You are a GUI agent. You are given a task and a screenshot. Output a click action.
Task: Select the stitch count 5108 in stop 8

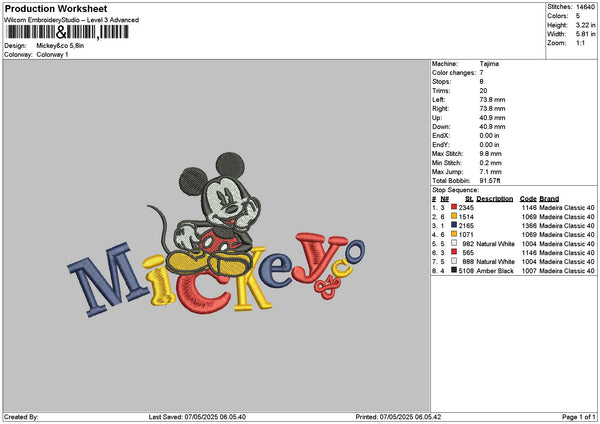click(466, 271)
